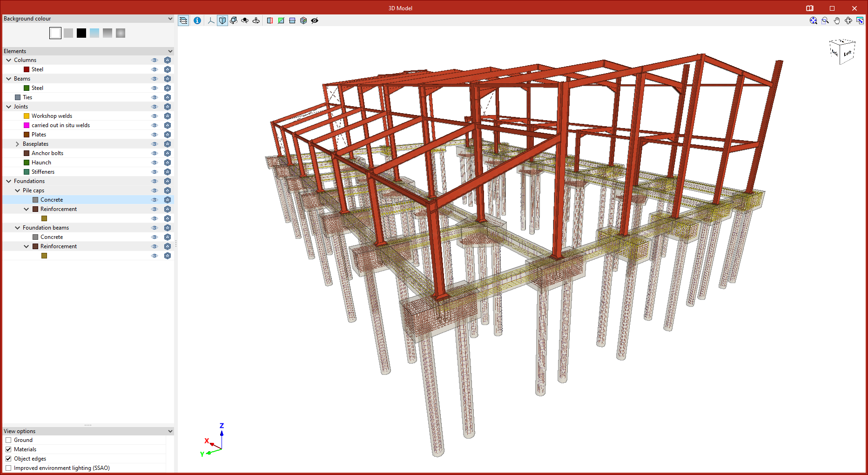This screenshot has width=868, height=475.
Task: Click the cube icon on Workshop welds row
Action: point(168,116)
